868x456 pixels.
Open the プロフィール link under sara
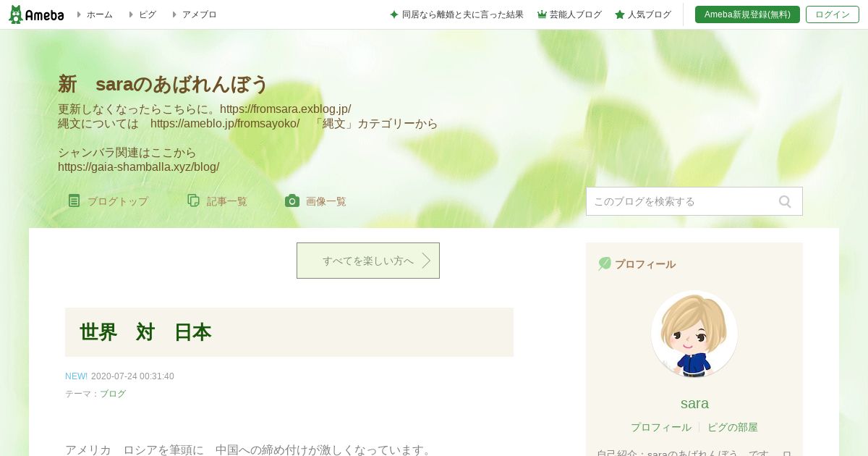661,427
